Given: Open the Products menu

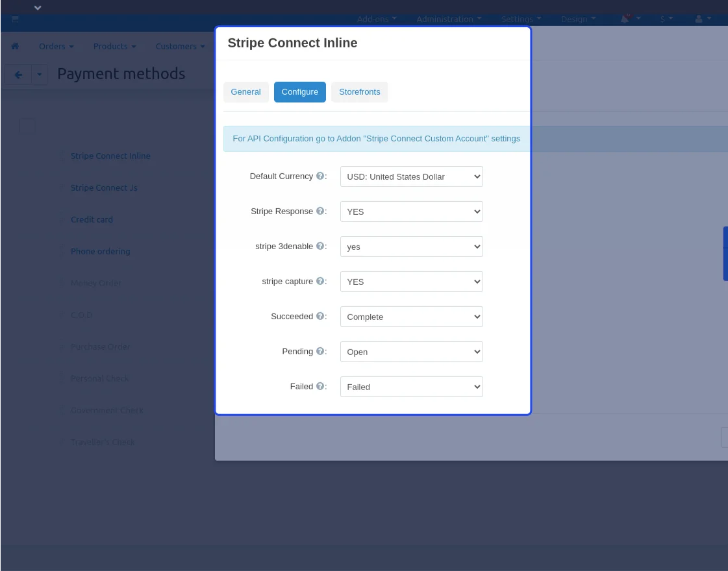Looking at the screenshot, I should (115, 46).
